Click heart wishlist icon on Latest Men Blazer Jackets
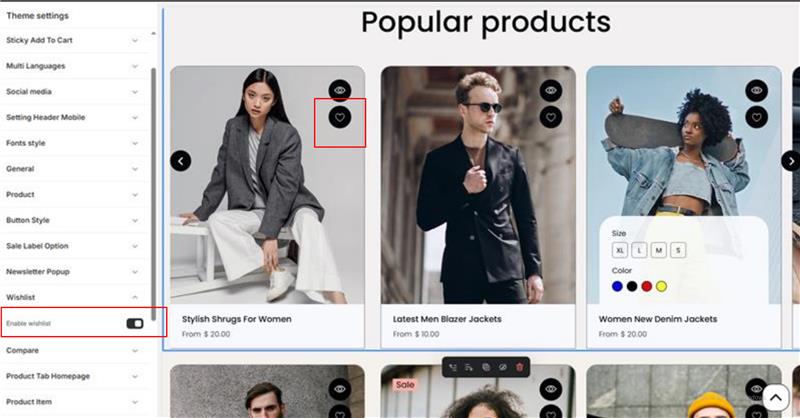This screenshot has height=418, width=800. 551,117
